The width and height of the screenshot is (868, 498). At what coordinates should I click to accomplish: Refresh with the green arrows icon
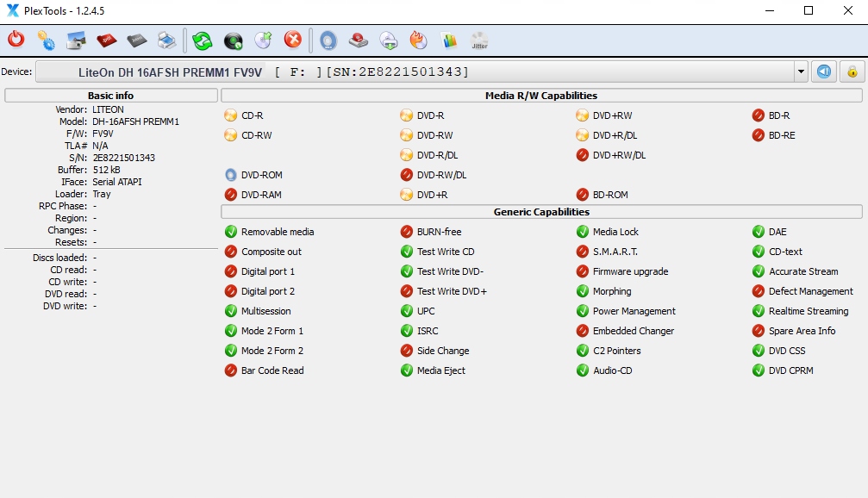click(202, 40)
